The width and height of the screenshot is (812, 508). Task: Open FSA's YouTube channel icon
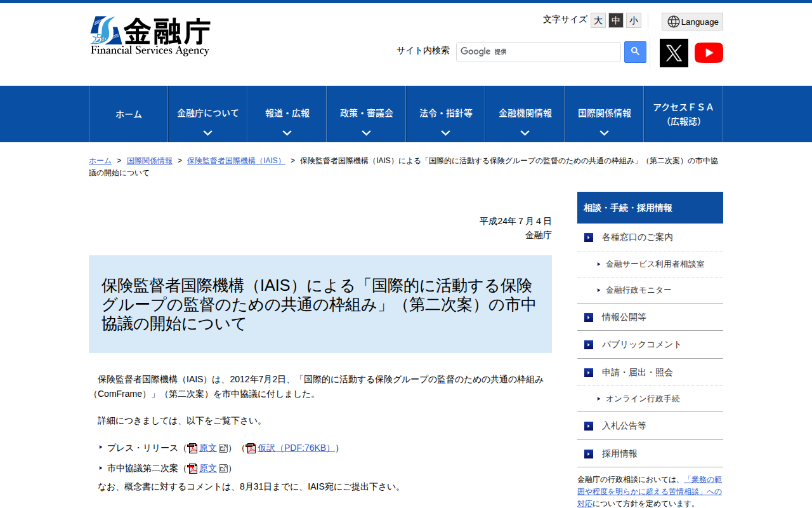709,53
